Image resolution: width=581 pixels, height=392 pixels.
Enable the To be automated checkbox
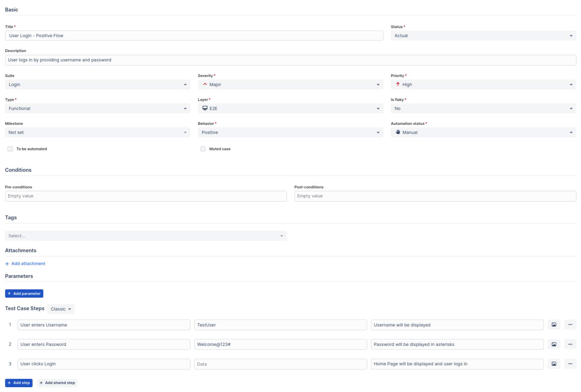pos(10,149)
